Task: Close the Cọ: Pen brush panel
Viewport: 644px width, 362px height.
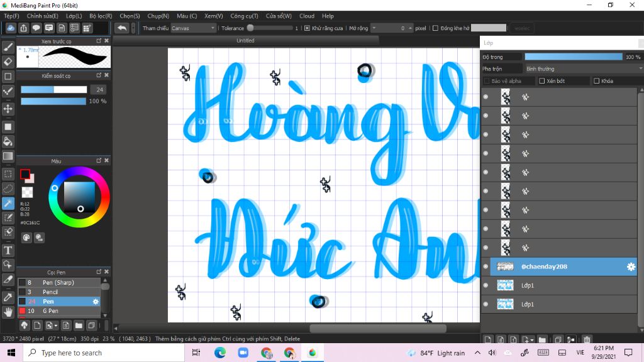Action: (106, 271)
